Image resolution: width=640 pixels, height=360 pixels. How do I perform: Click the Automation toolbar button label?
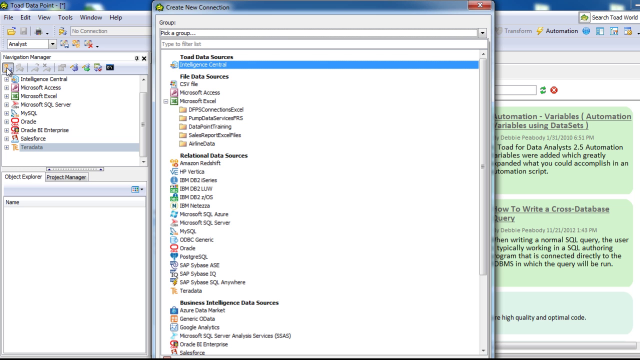pyautogui.click(x=562, y=31)
